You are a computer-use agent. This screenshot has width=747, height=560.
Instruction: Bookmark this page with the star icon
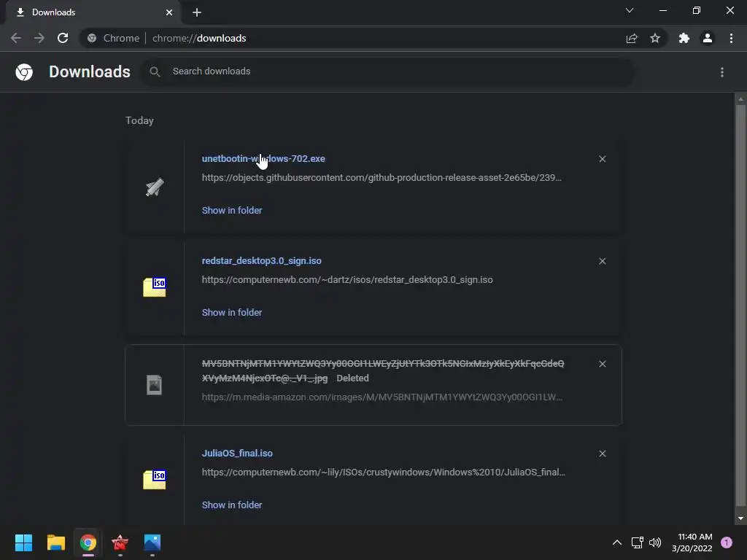click(x=655, y=38)
